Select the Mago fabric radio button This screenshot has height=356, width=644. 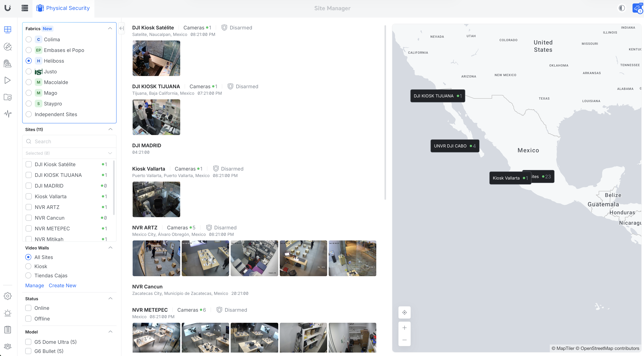pos(29,93)
